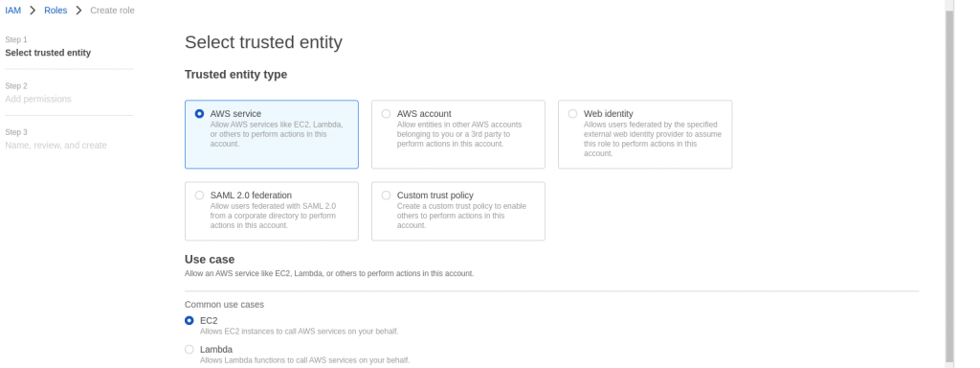Click the Common use cases label
Viewport: 980px width, 368px height.
point(224,305)
